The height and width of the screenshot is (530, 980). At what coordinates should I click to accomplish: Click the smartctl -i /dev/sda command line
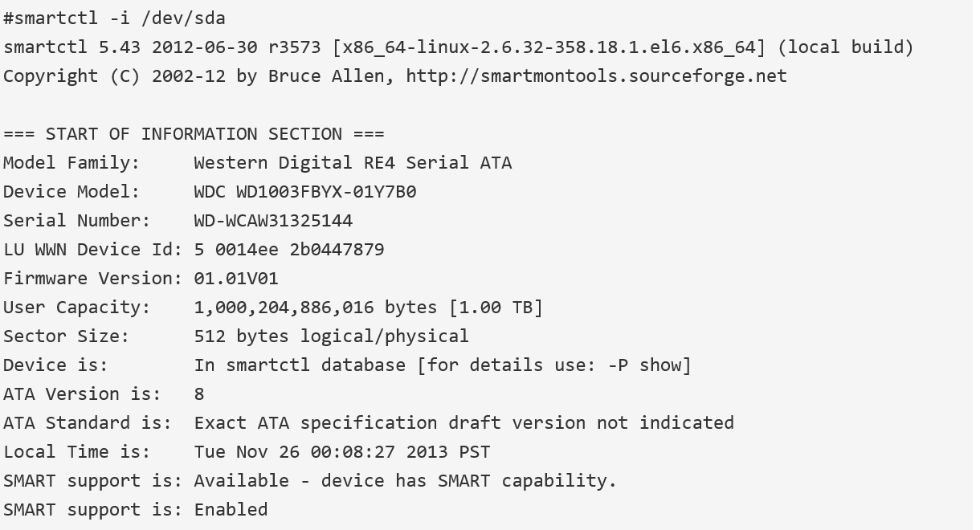click(x=120, y=18)
